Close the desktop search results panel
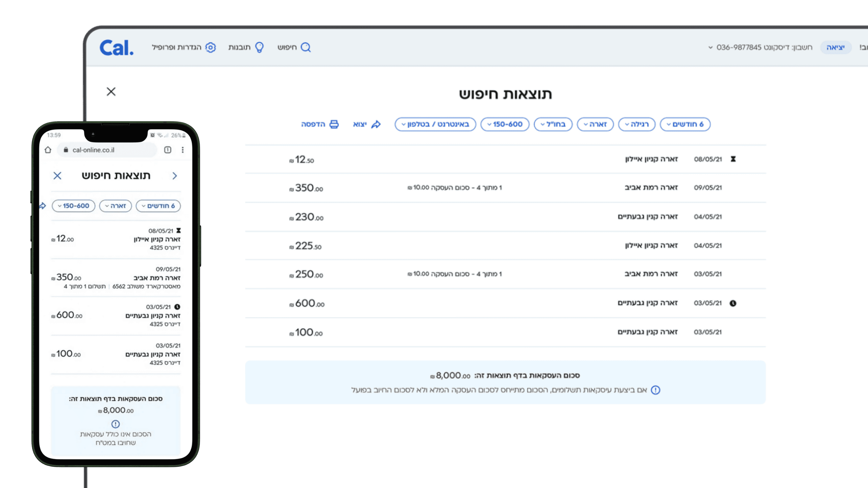868x488 pixels. point(111,92)
